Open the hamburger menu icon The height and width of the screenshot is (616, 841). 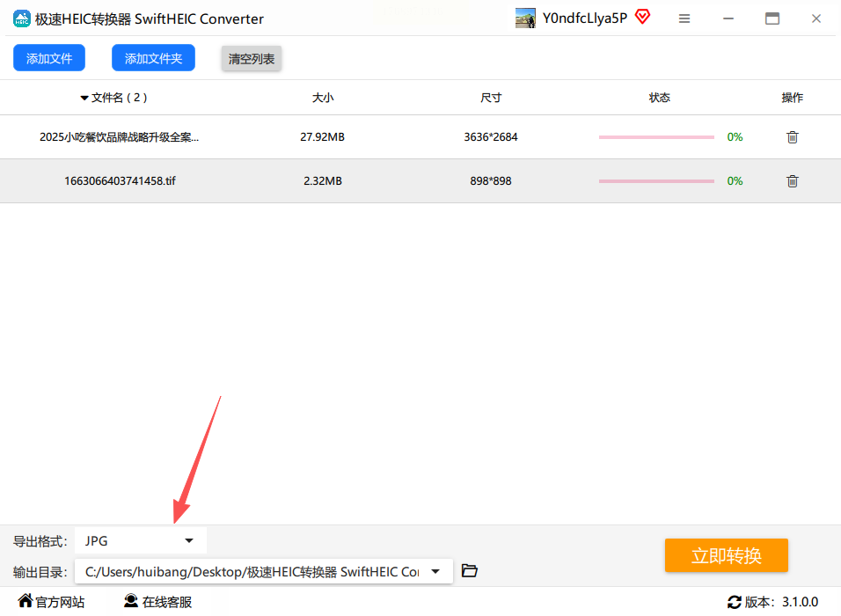click(x=684, y=18)
